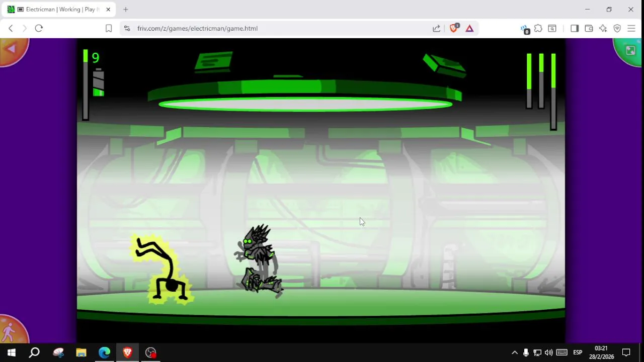Reload the Electricman game page
The height and width of the screenshot is (362, 644).
coord(39,28)
